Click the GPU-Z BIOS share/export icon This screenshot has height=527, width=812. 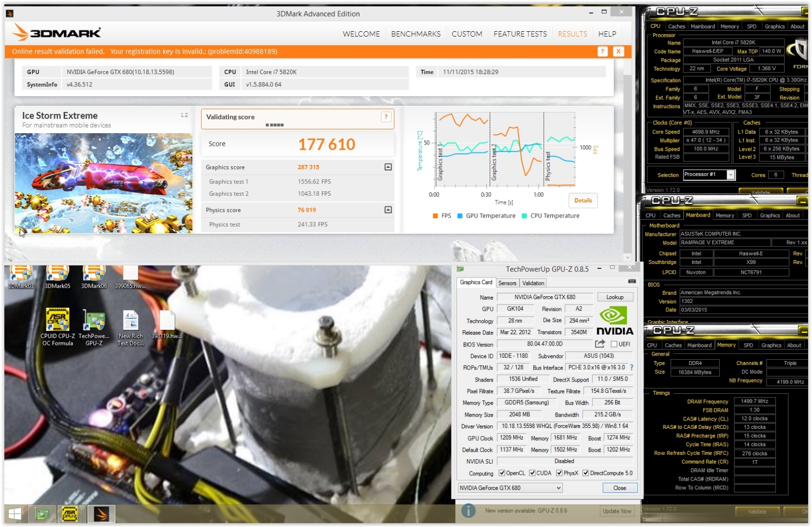(x=600, y=344)
